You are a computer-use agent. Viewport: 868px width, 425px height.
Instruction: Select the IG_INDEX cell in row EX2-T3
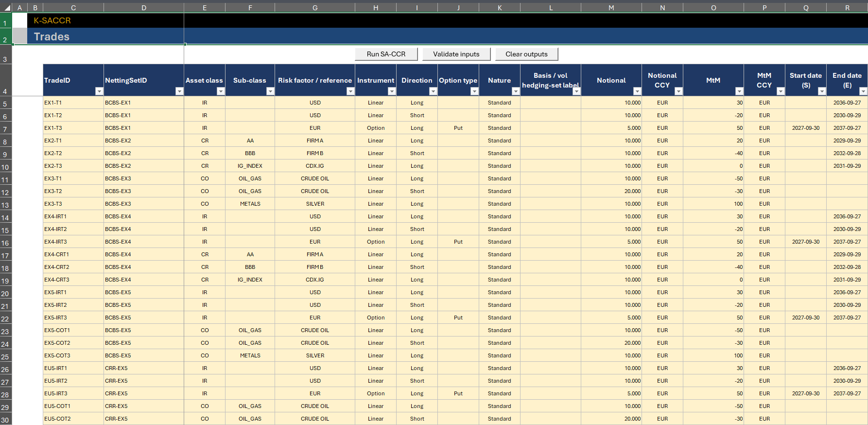(250, 166)
